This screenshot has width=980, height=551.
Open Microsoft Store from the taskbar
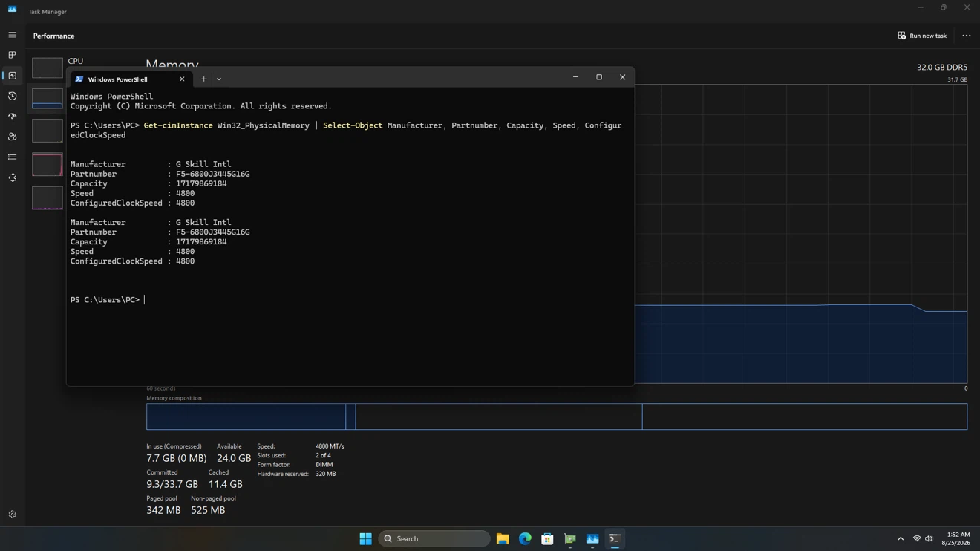tap(547, 538)
